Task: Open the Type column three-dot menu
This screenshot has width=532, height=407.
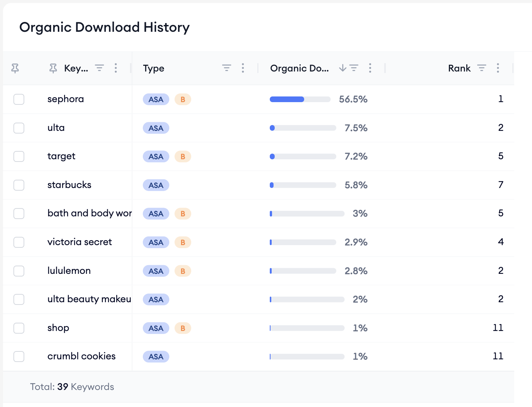Action: tap(243, 68)
